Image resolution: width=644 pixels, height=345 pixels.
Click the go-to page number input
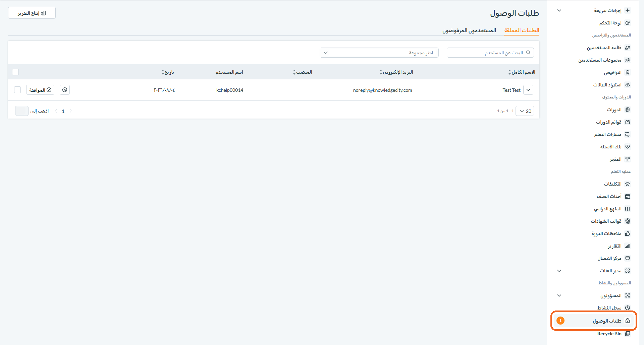22,111
